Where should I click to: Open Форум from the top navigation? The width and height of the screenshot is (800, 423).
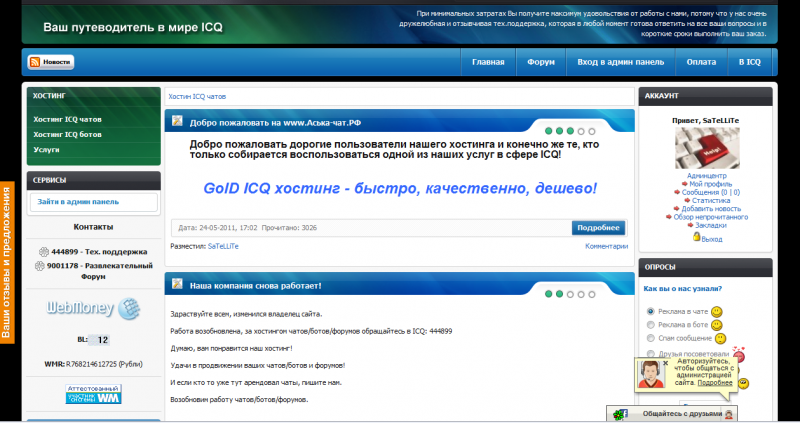[541, 62]
